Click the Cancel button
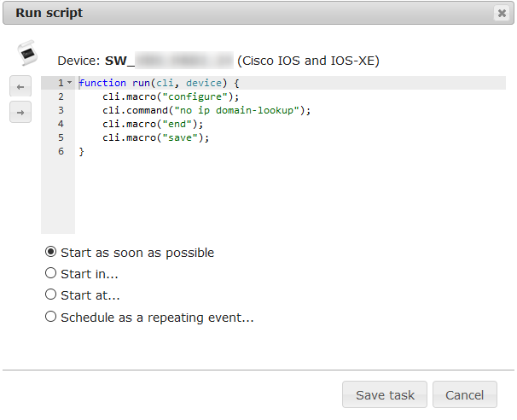The height and width of the screenshot is (420, 517). pos(465,394)
